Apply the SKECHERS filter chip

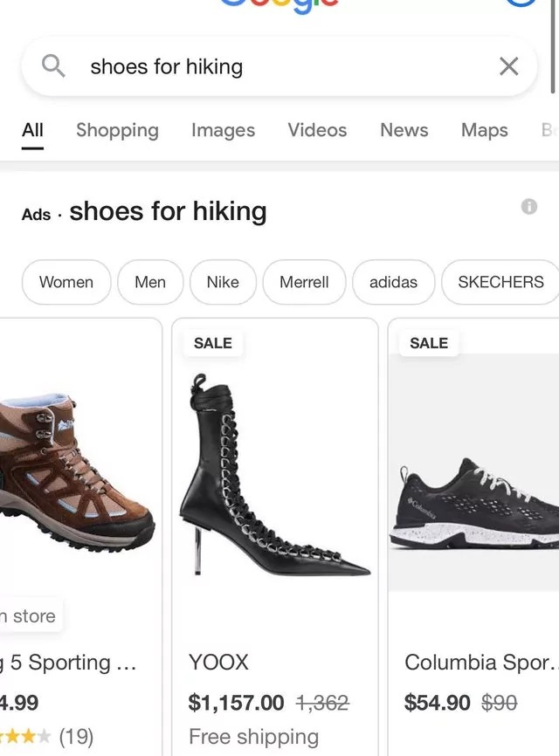(500, 282)
